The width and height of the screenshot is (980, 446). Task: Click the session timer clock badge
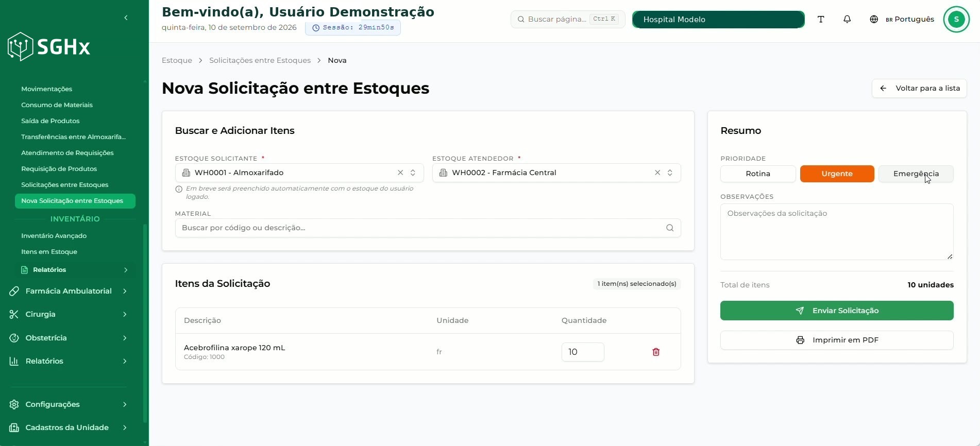353,27
